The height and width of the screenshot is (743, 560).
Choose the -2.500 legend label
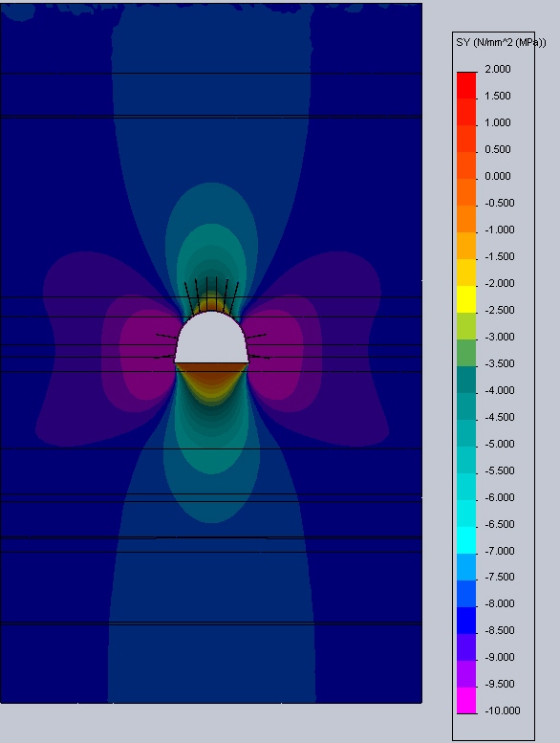pos(500,311)
